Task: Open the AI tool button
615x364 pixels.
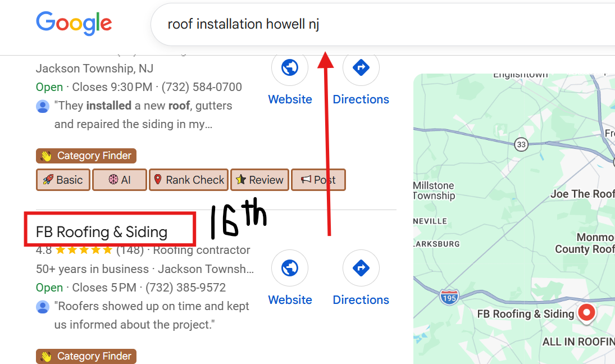Action: (120, 180)
